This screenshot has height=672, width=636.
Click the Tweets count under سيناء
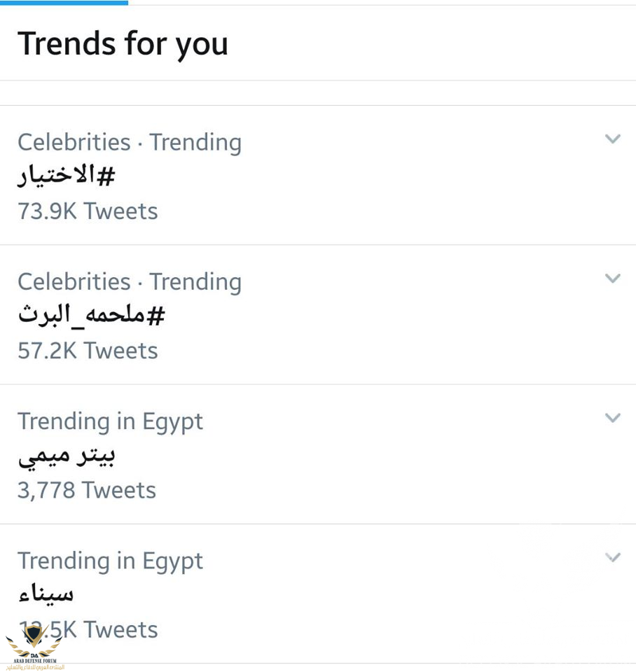[x=88, y=629]
